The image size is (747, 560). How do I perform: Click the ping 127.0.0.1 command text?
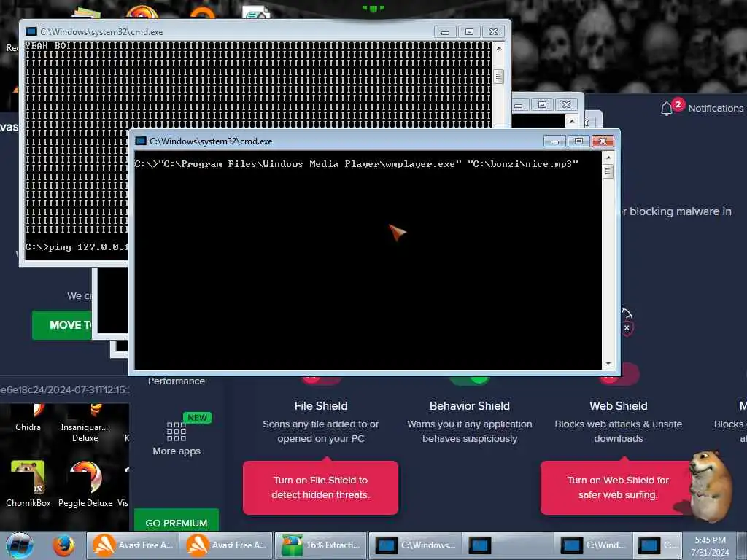click(x=76, y=246)
